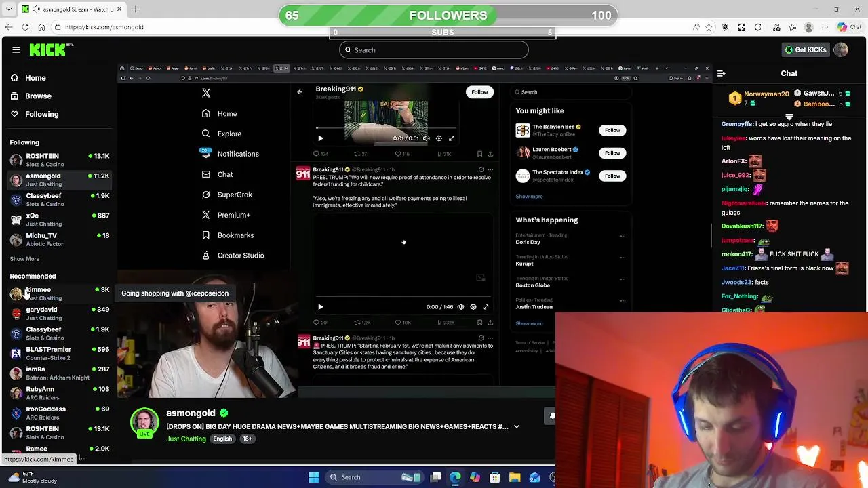Open Windows Start menu
Image resolution: width=868 pixels, height=488 pixels.
(x=314, y=477)
